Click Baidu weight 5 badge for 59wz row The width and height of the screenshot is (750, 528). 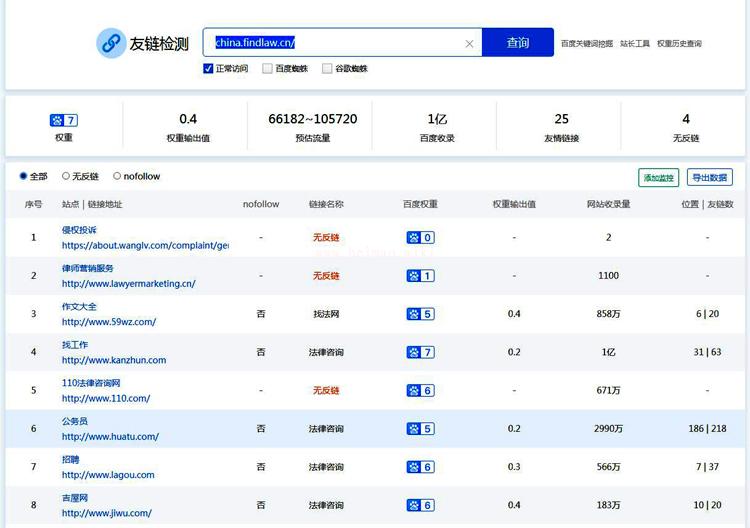(420, 314)
